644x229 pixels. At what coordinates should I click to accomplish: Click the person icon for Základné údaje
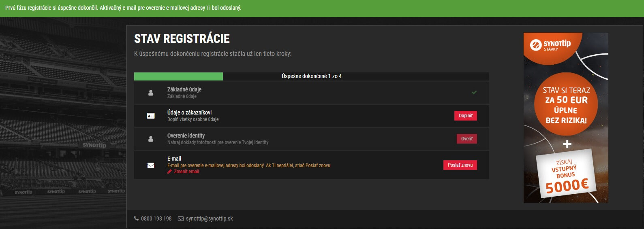(x=151, y=93)
